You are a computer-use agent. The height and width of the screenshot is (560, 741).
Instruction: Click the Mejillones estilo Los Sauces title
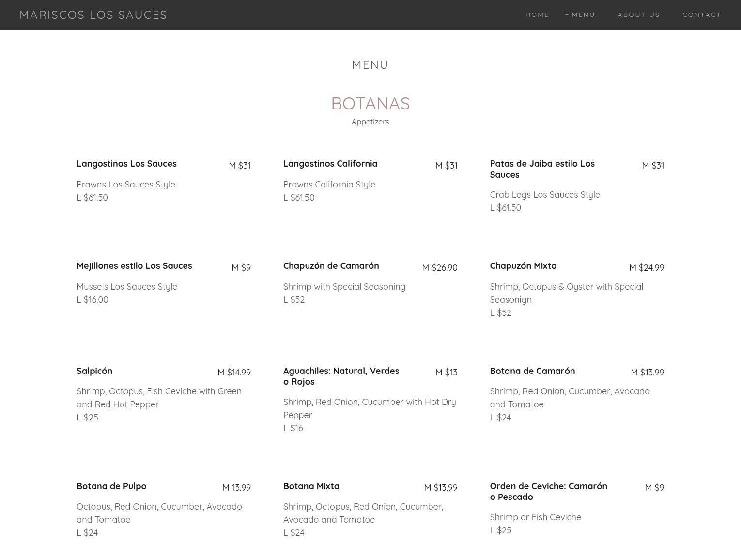[134, 266]
